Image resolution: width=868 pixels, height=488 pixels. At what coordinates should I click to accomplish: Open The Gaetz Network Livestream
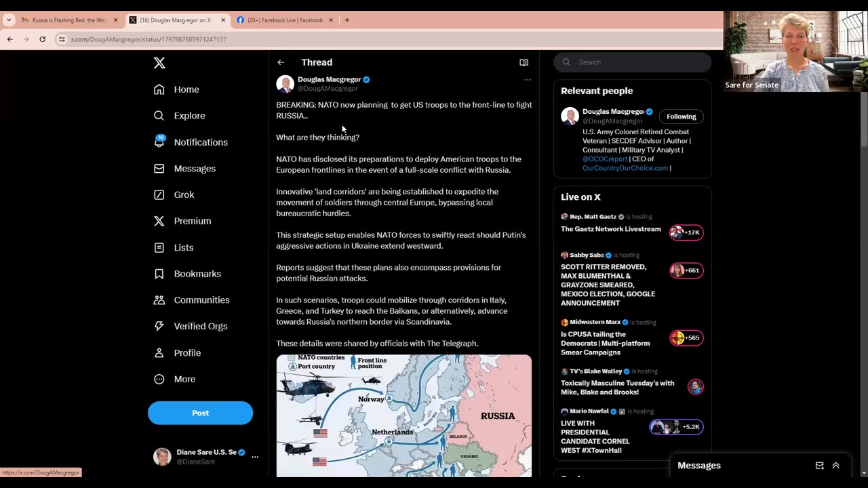[610, 229]
